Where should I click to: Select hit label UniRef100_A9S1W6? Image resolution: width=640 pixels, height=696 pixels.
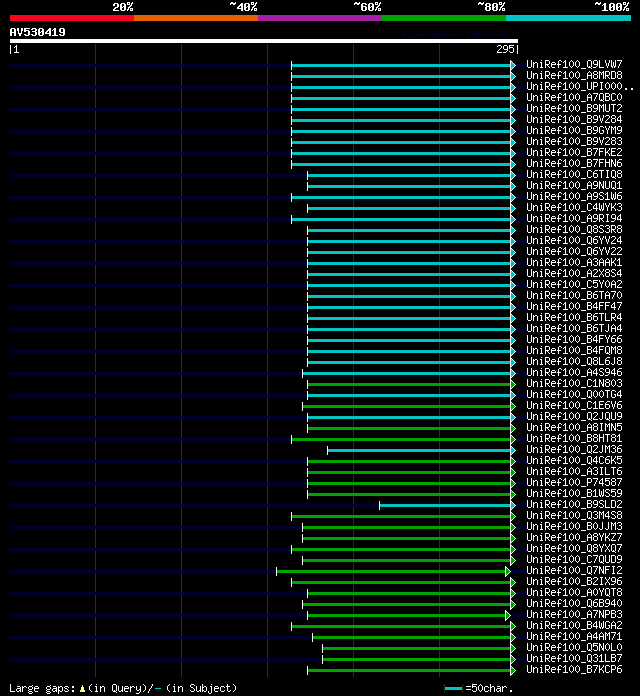574,196
